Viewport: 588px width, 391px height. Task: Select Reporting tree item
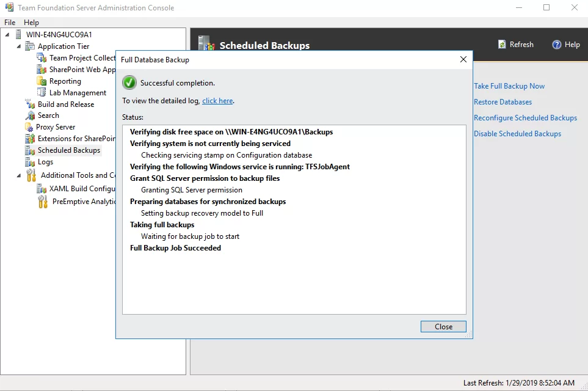pyautogui.click(x=65, y=81)
